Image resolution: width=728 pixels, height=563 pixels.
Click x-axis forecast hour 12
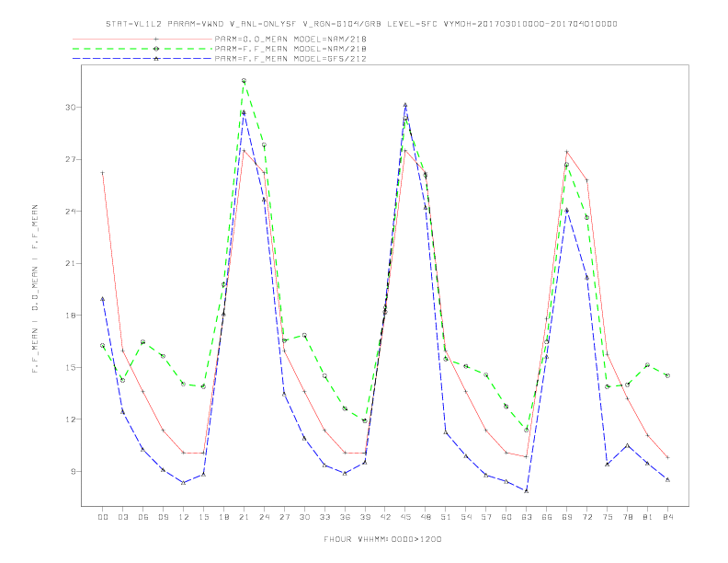tap(184, 517)
